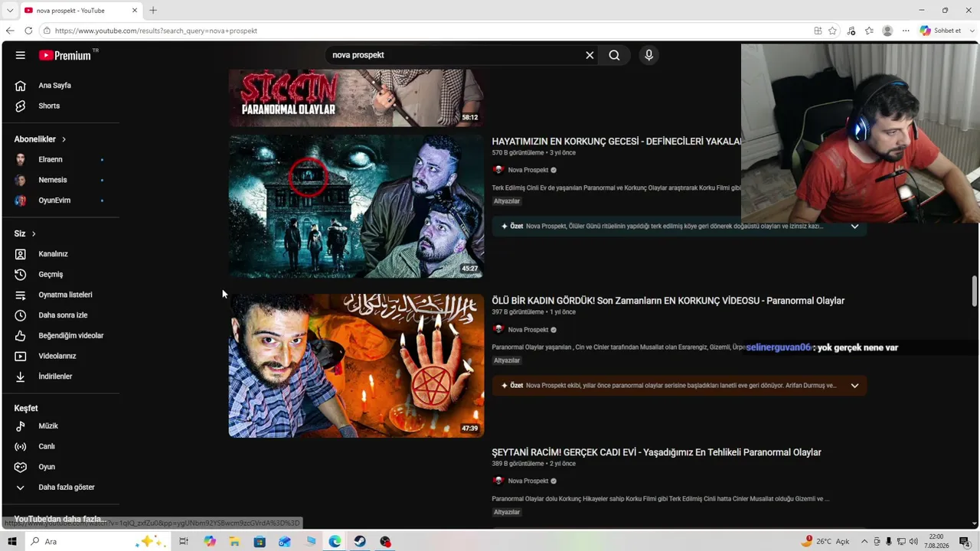Show hidden system tray icons
The width and height of the screenshot is (980, 551).
[x=864, y=542]
